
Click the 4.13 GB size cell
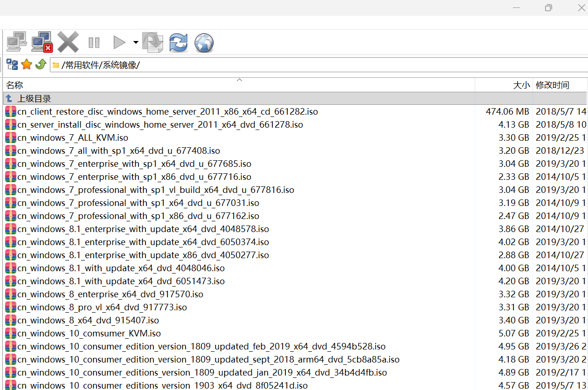[514, 125]
